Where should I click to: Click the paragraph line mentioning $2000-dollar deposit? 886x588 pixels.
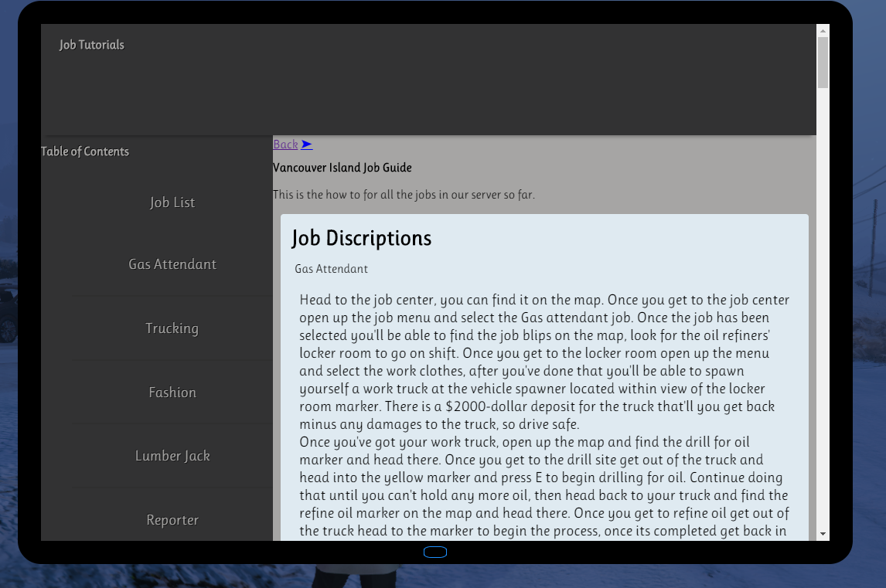pos(537,406)
